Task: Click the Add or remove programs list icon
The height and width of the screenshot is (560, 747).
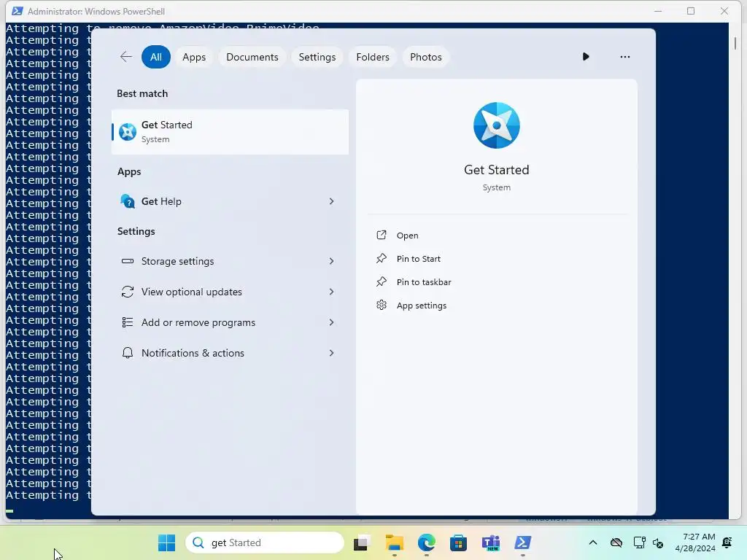Action: click(128, 322)
